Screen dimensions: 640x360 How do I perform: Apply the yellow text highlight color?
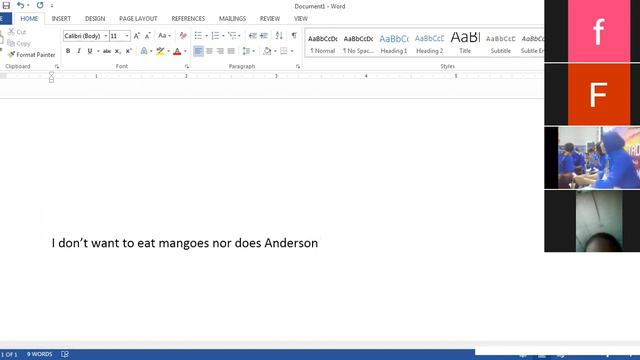[160, 51]
